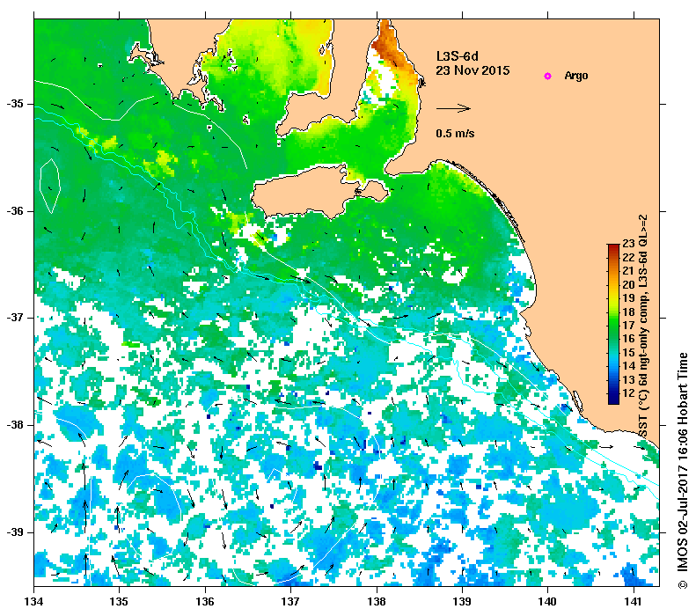Click longitude label 137
The height and width of the screenshot is (616, 696).
(290, 602)
